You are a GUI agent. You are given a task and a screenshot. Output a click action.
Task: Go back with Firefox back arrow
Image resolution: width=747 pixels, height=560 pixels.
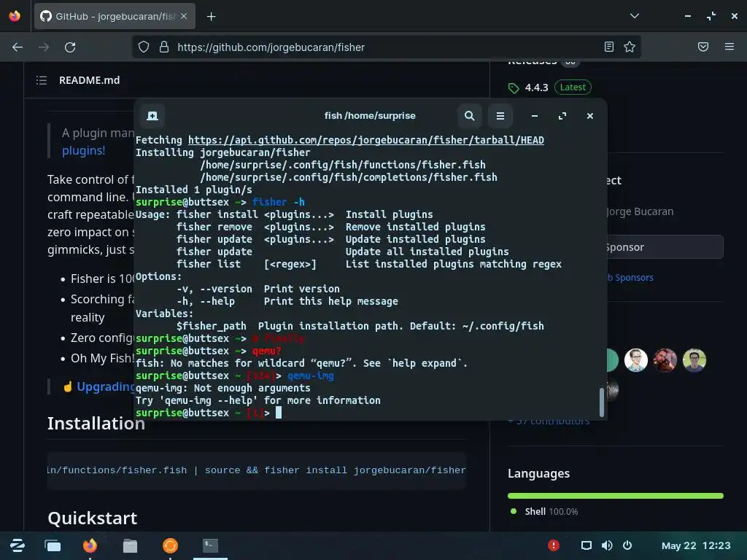pyautogui.click(x=18, y=47)
